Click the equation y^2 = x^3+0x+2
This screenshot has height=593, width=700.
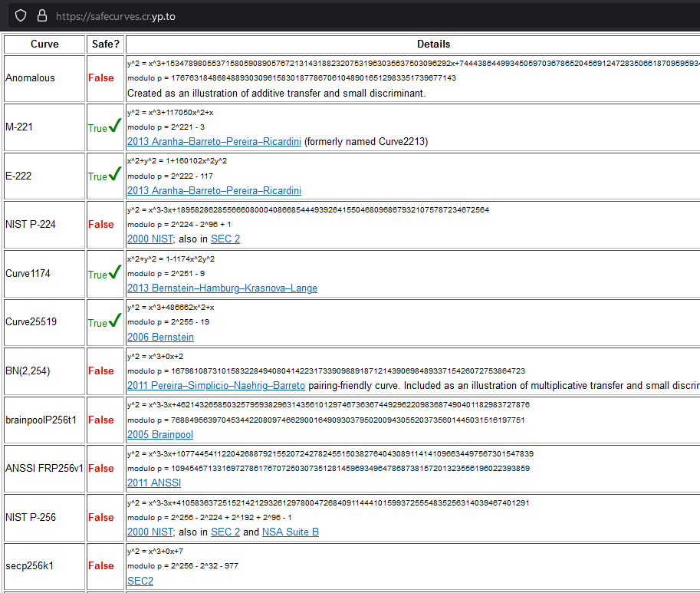pos(155,357)
